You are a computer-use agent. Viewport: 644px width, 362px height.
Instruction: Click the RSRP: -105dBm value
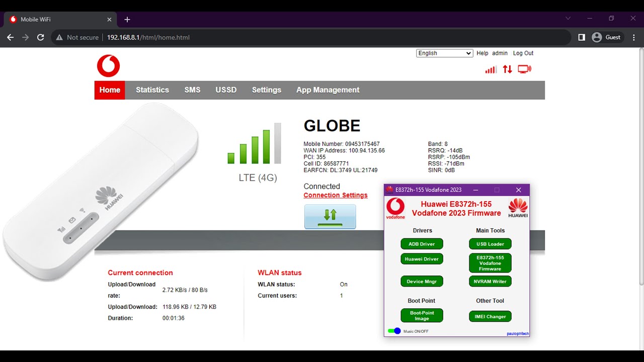449,157
